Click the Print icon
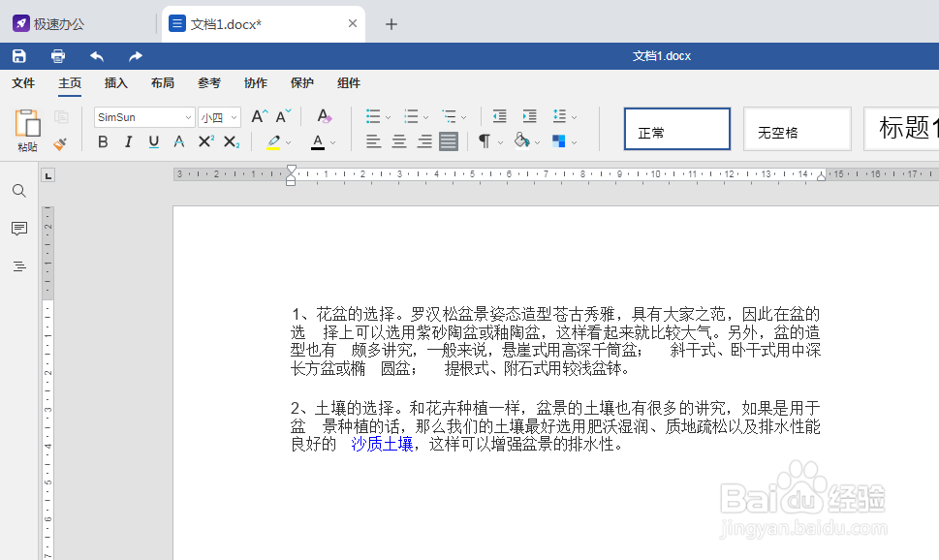The height and width of the screenshot is (560, 939). (57, 55)
